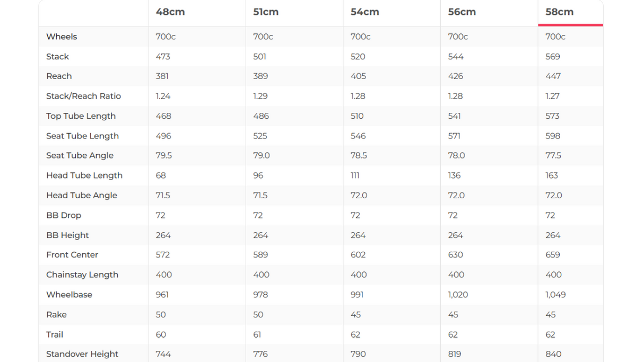The width and height of the screenshot is (644, 362).
Task: Click the Stack/Reach Ratio row label
Action: (83, 96)
